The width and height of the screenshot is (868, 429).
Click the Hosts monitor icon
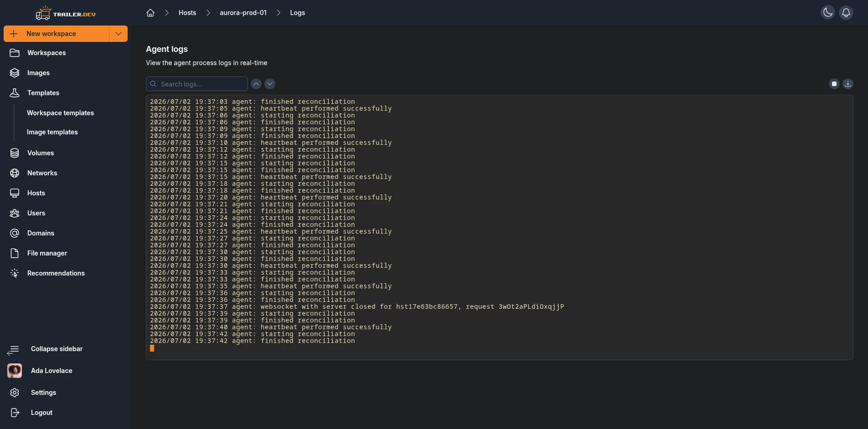tap(15, 193)
